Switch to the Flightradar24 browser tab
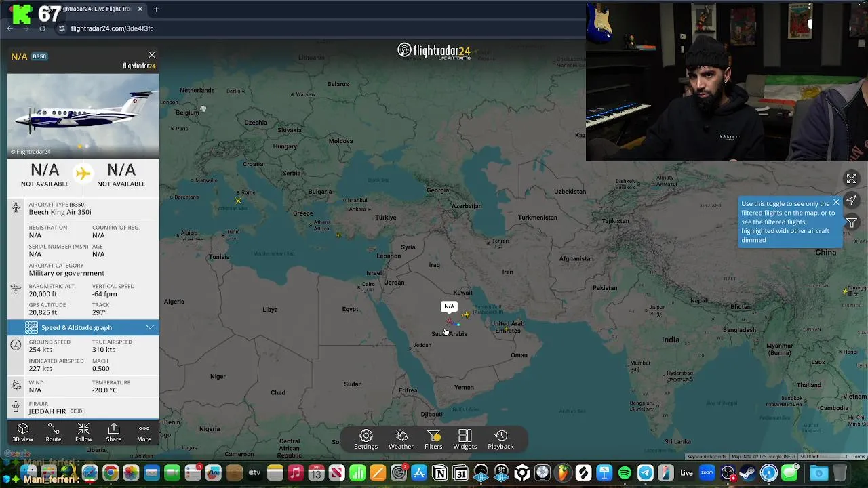This screenshot has height=488, width=868. point(95,9)
